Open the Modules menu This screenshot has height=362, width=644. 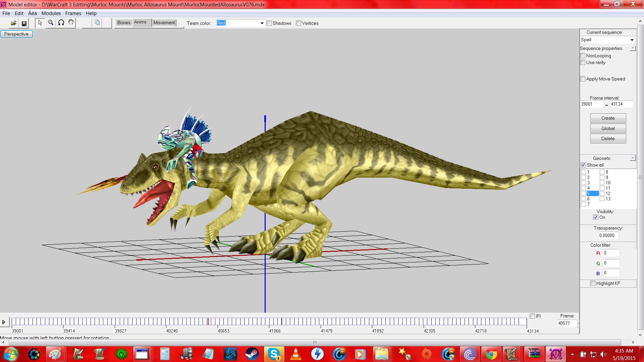[x=51, y=13]
